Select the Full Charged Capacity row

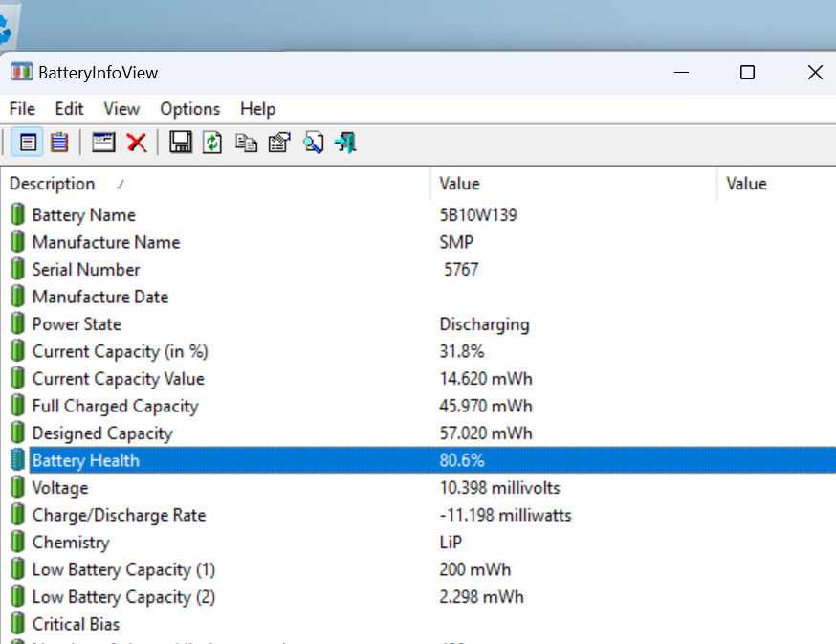pos(418,406)
